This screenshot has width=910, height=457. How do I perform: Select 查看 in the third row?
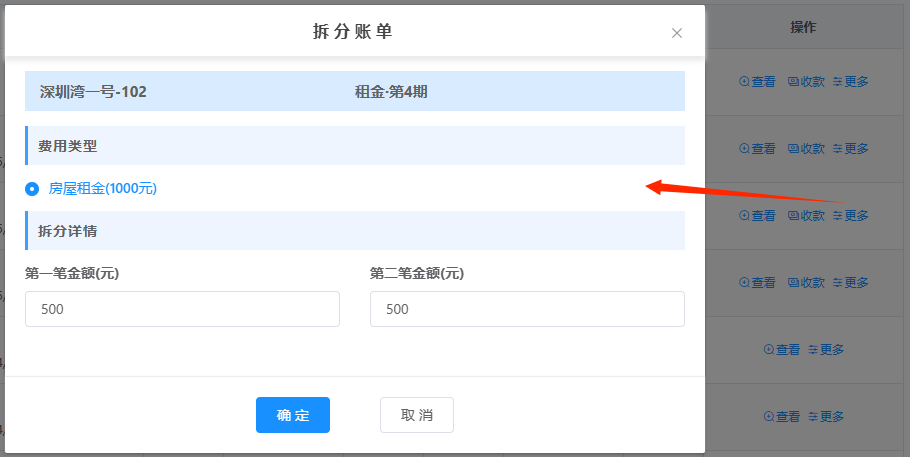click(x=757, y=216)
